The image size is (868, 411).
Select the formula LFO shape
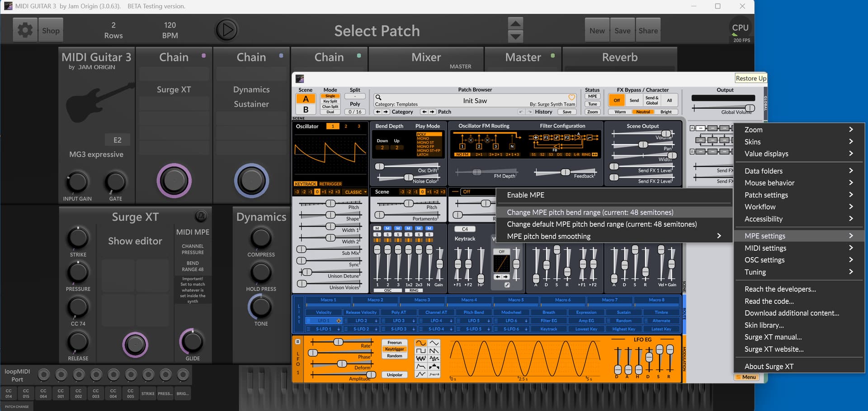(x=434, y=374)
